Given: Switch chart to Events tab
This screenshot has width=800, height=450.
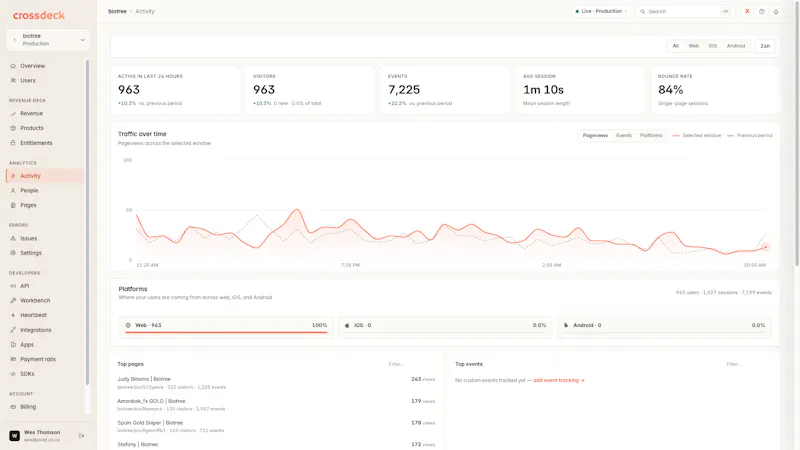Looking at the screenshot, I should point(624,136).
